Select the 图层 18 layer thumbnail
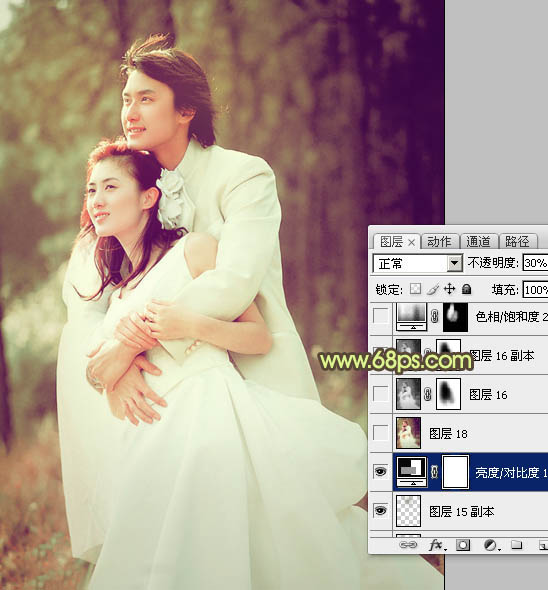The height and width of the screenshot is (590, 548). click(x=408, y=433)
